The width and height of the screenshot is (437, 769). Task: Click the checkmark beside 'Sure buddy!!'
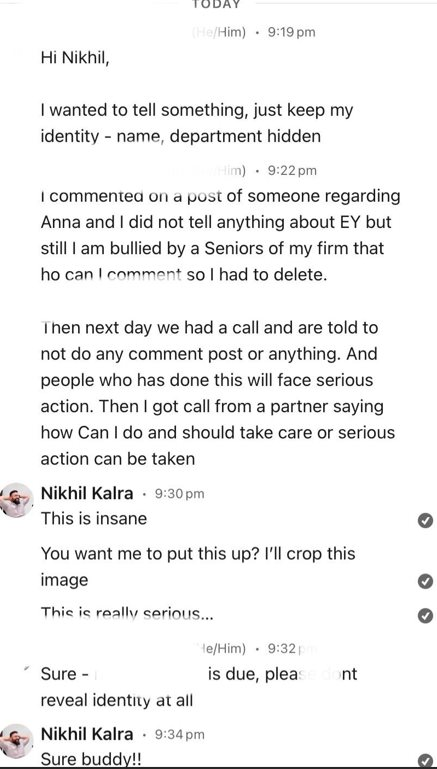click(x=425, y=759)
